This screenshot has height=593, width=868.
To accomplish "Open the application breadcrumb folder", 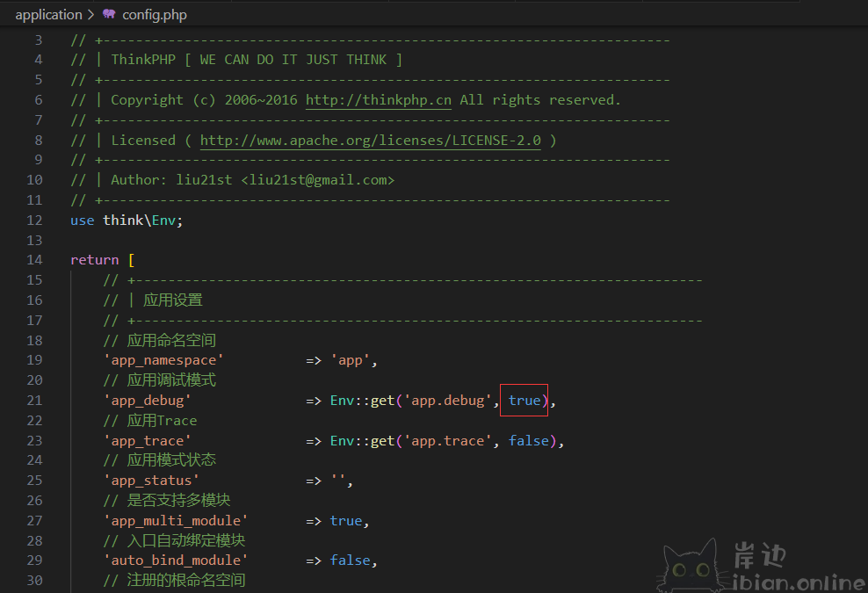I will (48, 14).
